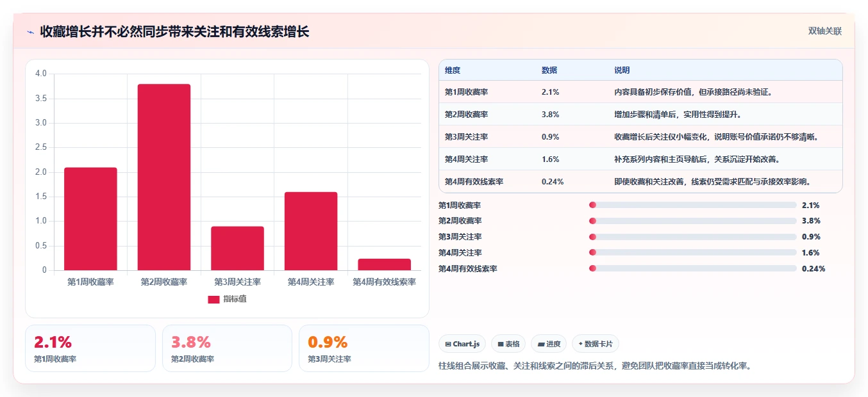Click the 第4周有效线索率 bar in chart

click(x=384, y=264)
